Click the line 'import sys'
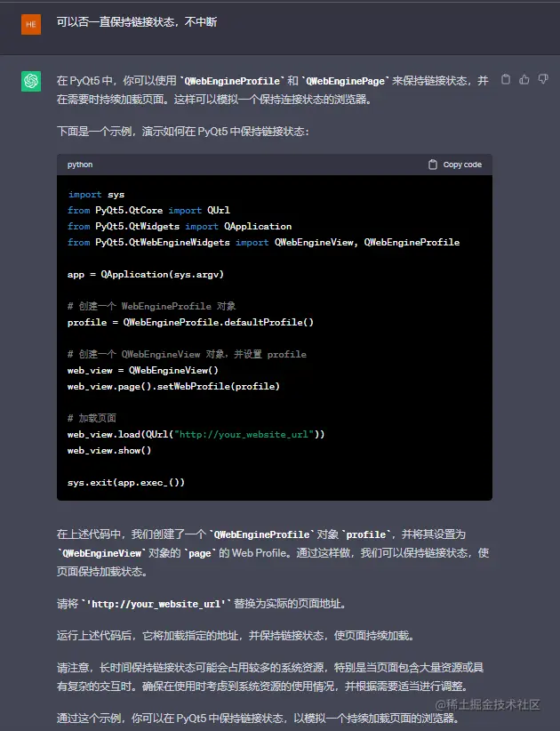Image resolution: width=560 pixels, height=731 pixels. [x=96, y=195]
